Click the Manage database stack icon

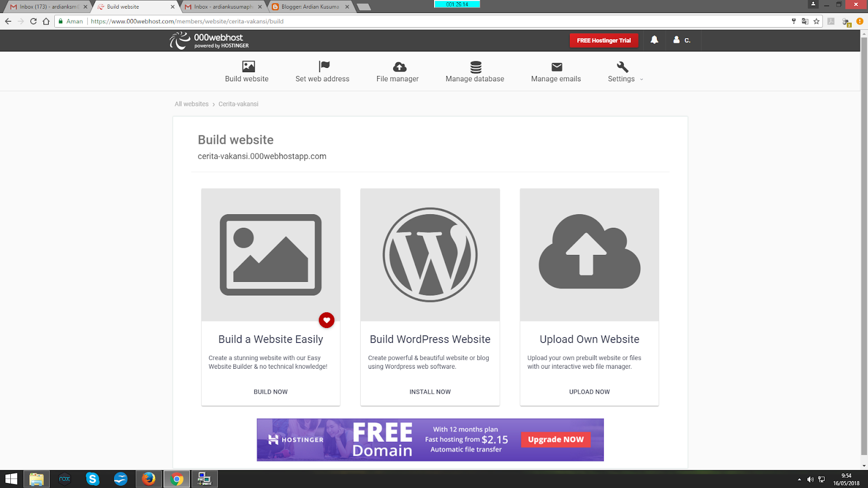click(x=476, y=67)
